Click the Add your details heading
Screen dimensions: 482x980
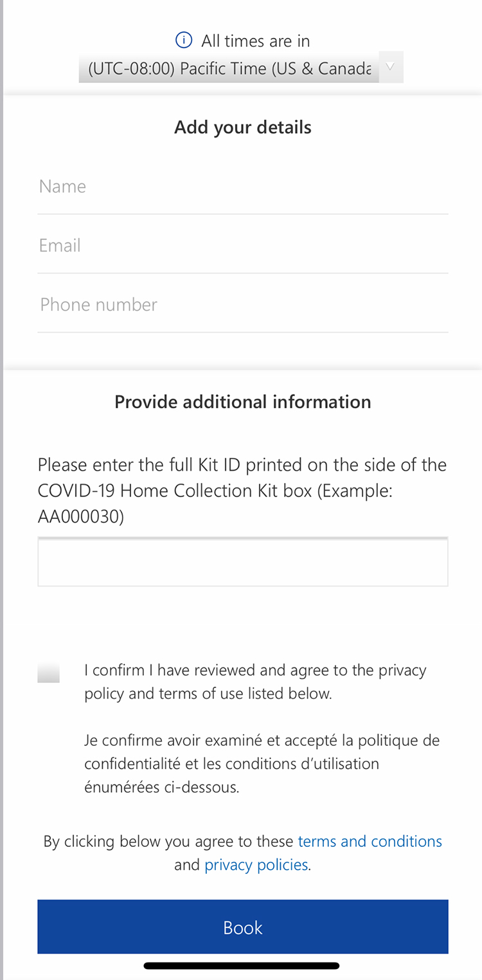pos(243,127)
